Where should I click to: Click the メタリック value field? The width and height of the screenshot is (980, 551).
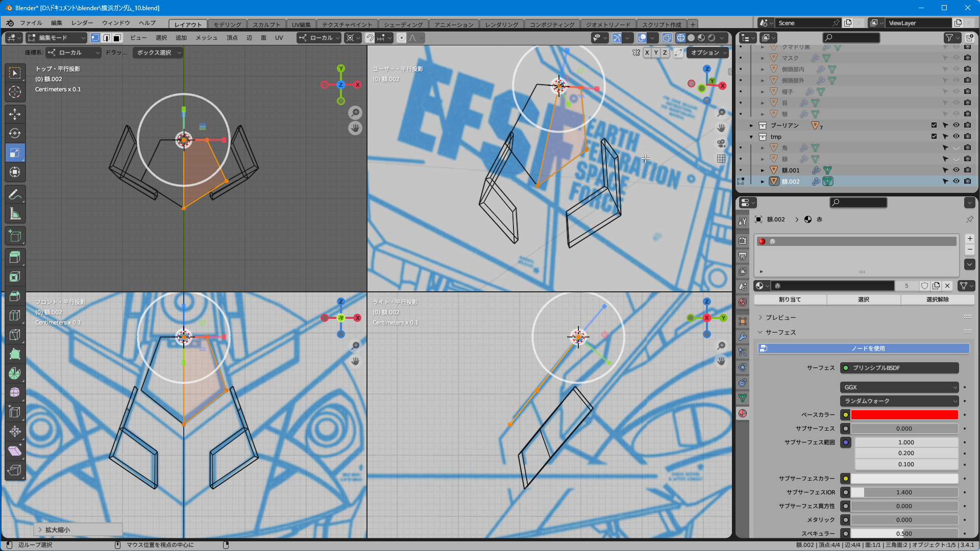click(x=904, y=520)
